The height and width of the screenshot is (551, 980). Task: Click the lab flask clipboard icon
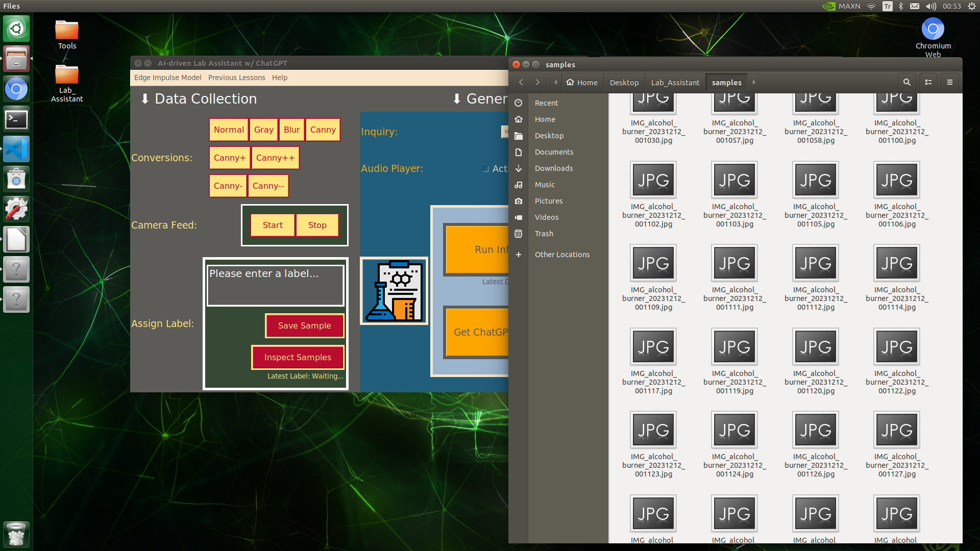pyautogui.click(x=394, y=290)
